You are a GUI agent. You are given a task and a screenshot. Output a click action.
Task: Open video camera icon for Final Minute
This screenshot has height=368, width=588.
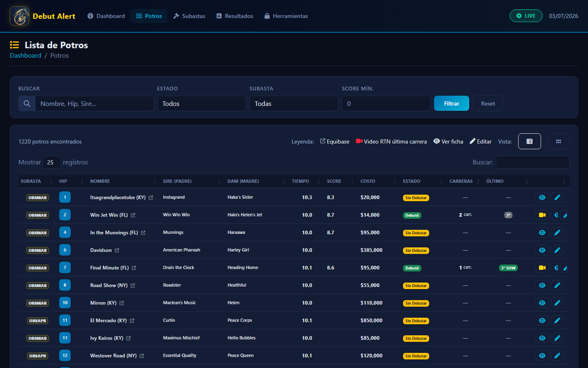(x=542, y=268)
